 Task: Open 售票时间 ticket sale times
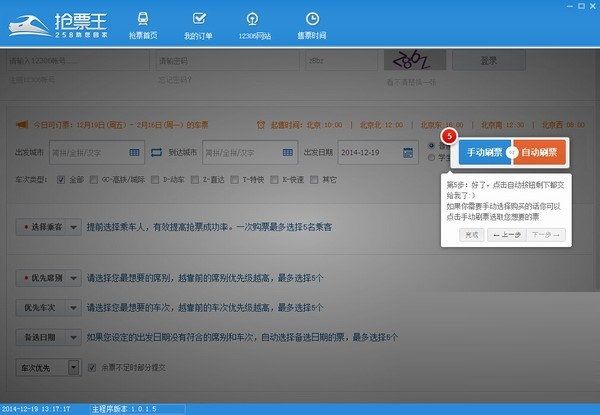312,25
